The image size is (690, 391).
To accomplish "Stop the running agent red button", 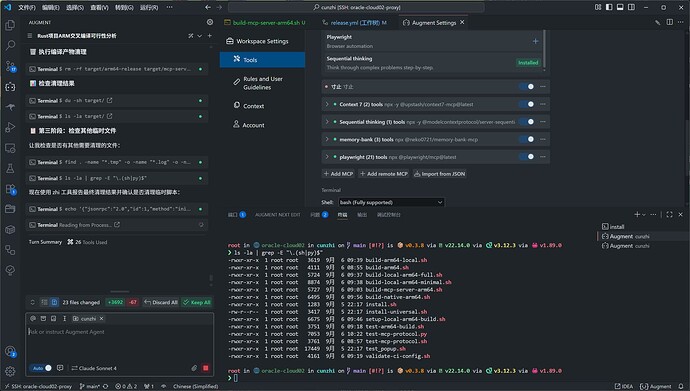I will tap(206, 368).
